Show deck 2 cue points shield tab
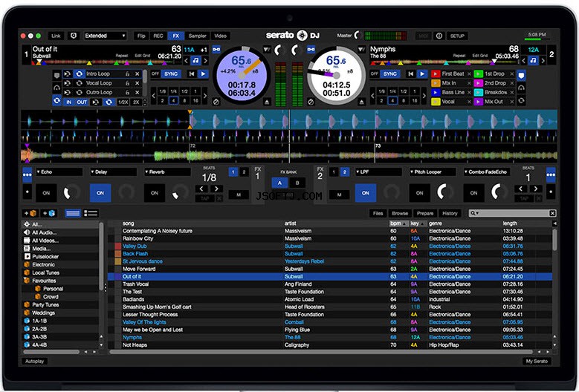This screenshot has width=579, height=392. [521, 76]
